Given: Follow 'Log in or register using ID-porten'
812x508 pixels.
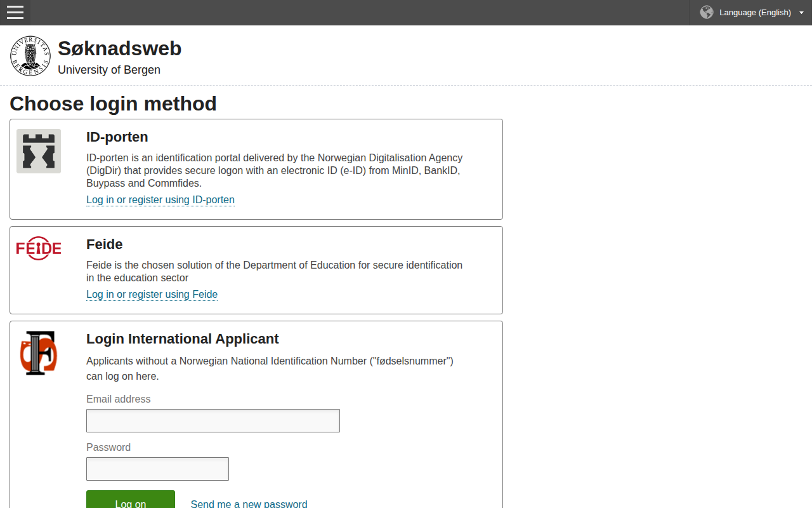Looking at the screenshot, I should (x=160, y=200).
